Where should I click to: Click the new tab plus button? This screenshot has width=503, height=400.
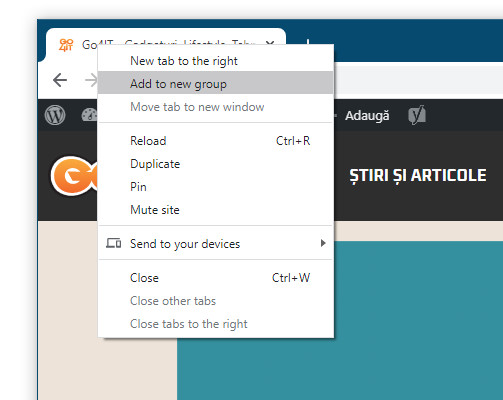pos(308,42)
